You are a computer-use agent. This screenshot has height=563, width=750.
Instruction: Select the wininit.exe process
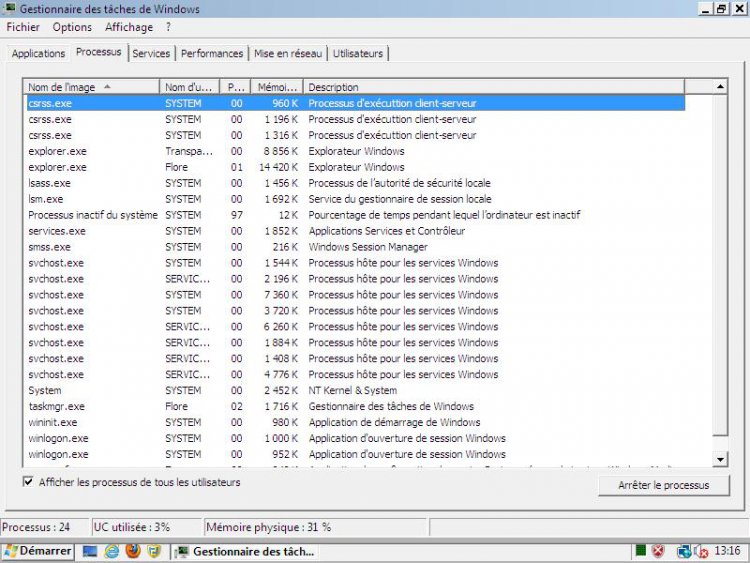click(356, 422)
